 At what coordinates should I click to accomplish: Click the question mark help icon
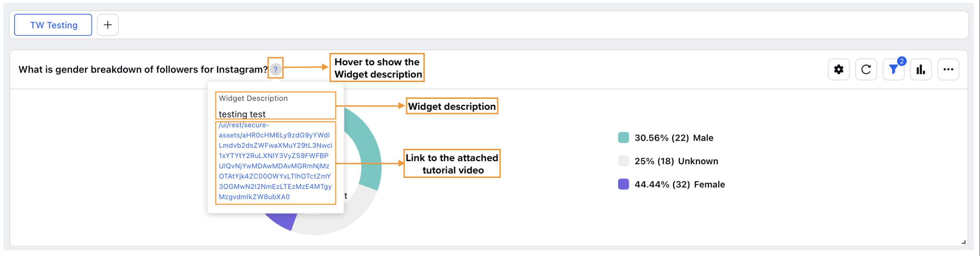(x=275, y=70)
